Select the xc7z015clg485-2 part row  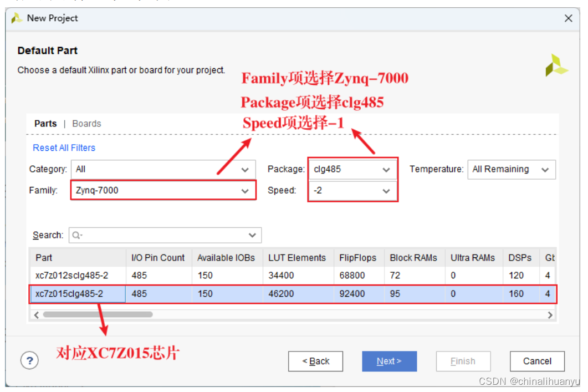click(x=293, y=294)
